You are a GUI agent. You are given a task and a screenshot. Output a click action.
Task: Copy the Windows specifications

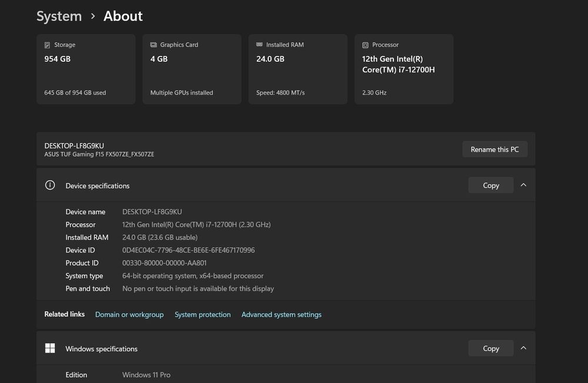[x=490, y=348]
